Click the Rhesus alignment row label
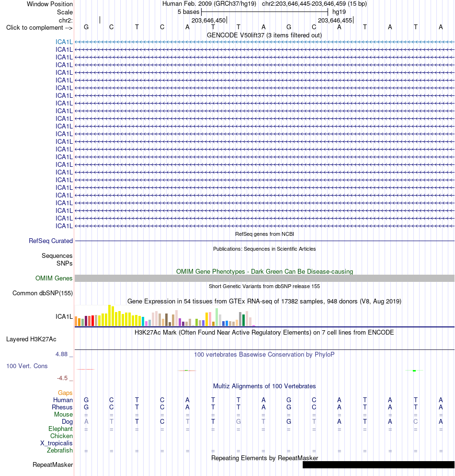The width and height of the screenshot is (455, 476). click(x=62, y=407)
